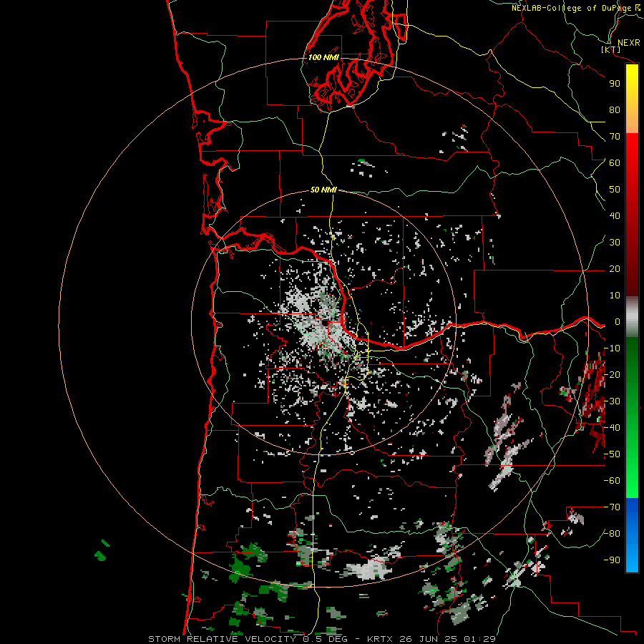644x644 pixels.
Task: Click the positive 10 scale label
Action: click(615, 296)
